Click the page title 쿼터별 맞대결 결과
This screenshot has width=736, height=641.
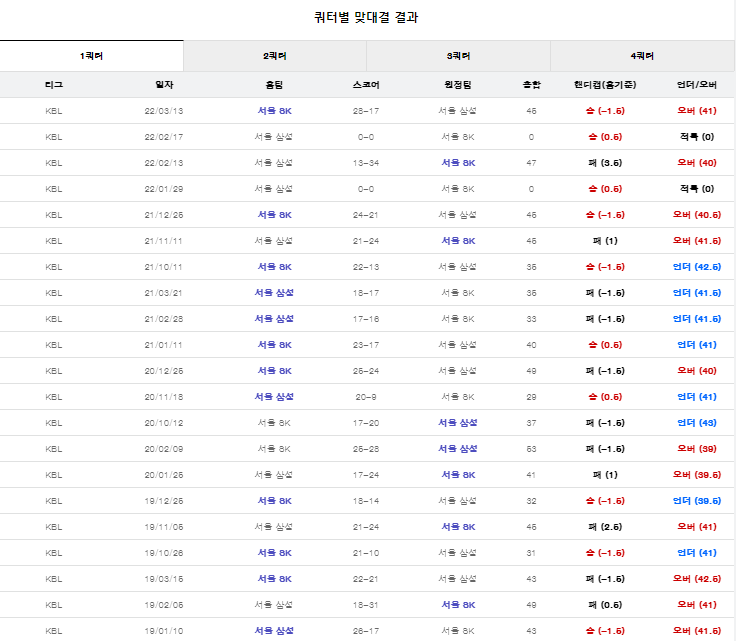tap(366, 18)
